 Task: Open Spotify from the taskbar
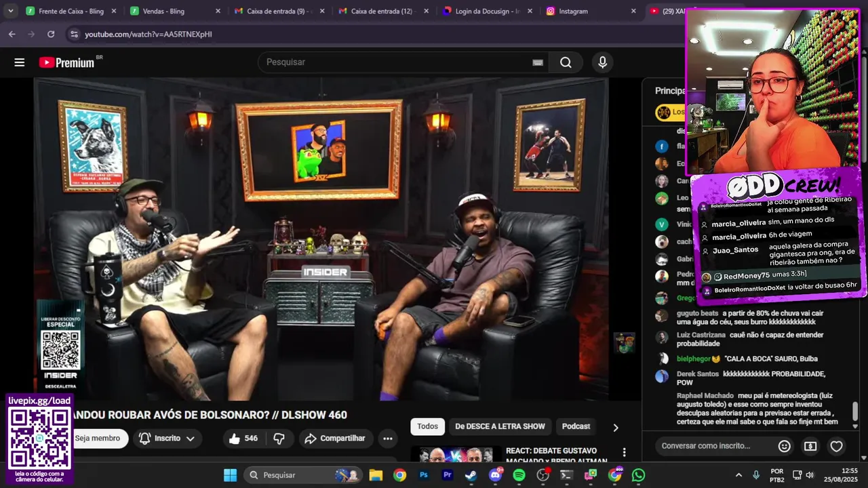[519, 475]
